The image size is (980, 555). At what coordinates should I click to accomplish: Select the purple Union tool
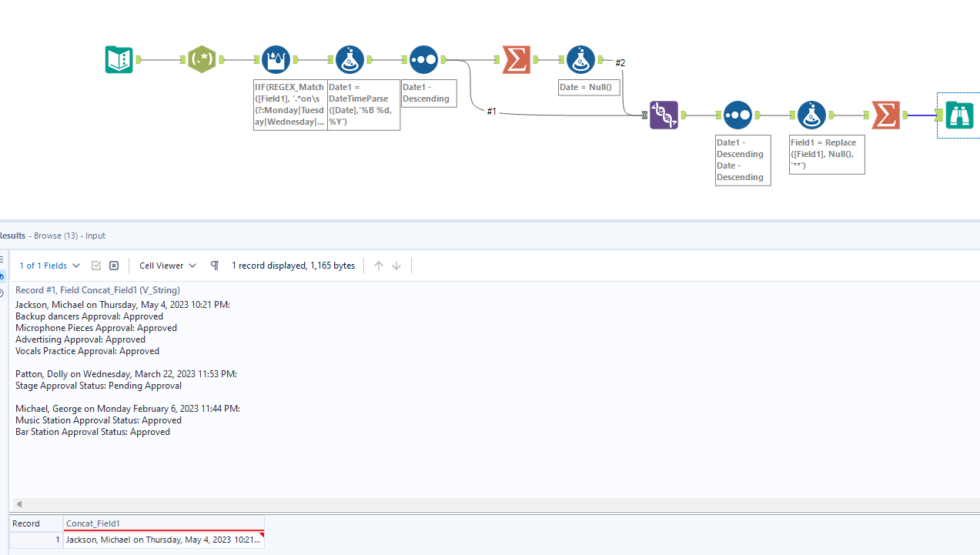(x=664, y=115)
